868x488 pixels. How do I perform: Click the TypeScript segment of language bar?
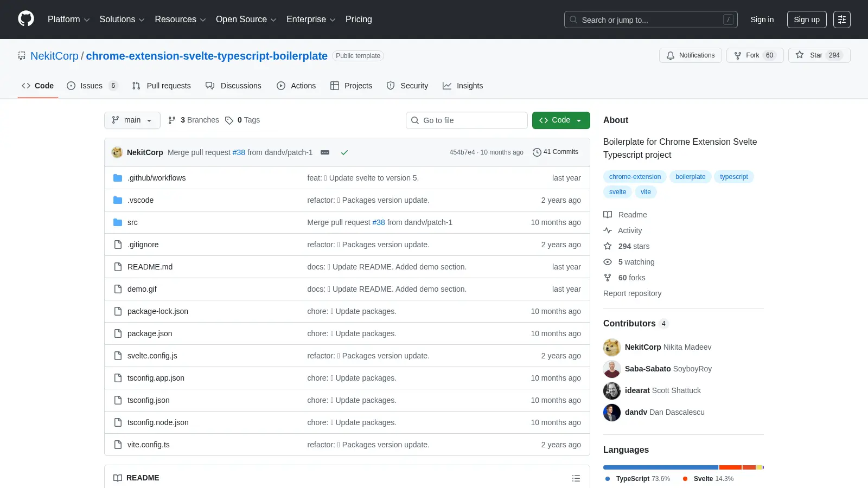tap(661, 467)
